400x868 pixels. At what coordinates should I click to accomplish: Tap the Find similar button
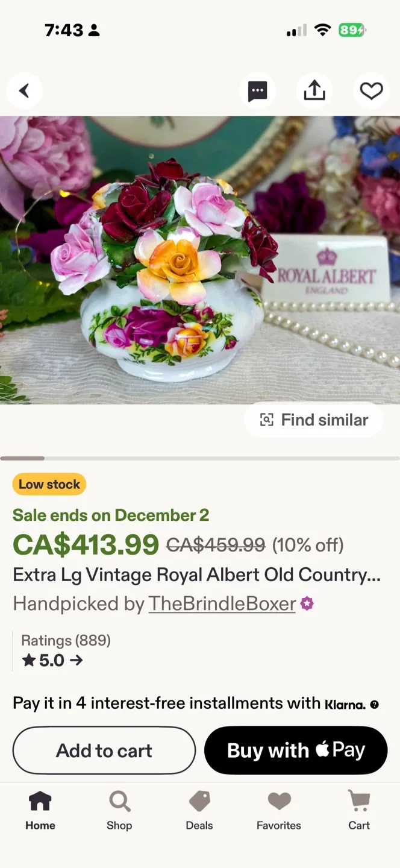(313, 420)
